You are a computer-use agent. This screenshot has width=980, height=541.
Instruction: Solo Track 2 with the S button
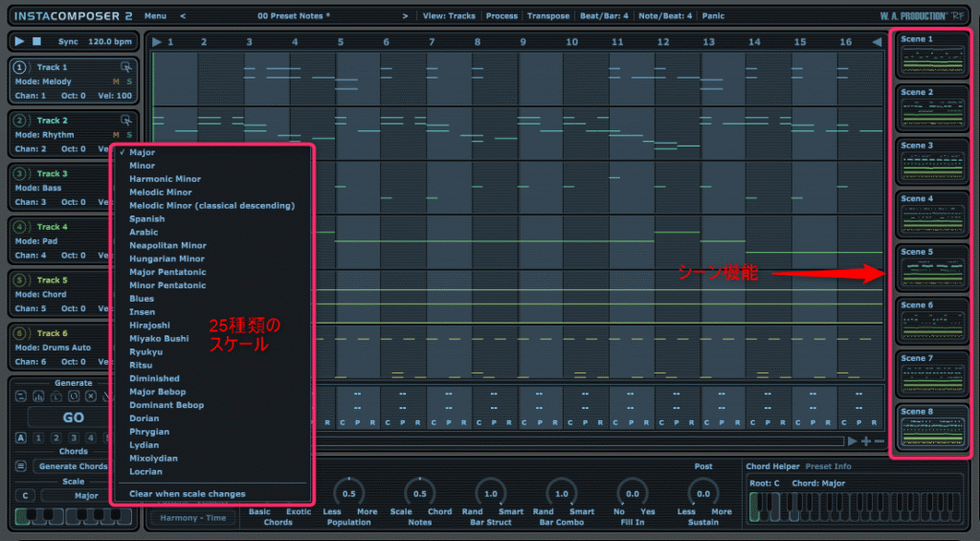click(129, 134)
